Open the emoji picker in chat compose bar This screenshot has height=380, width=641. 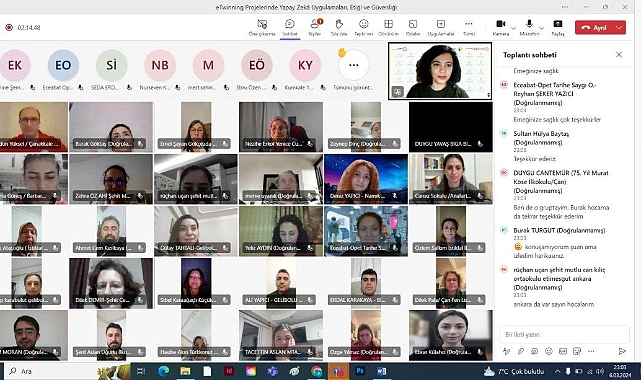pyautogui.click(x=549, y=351)
